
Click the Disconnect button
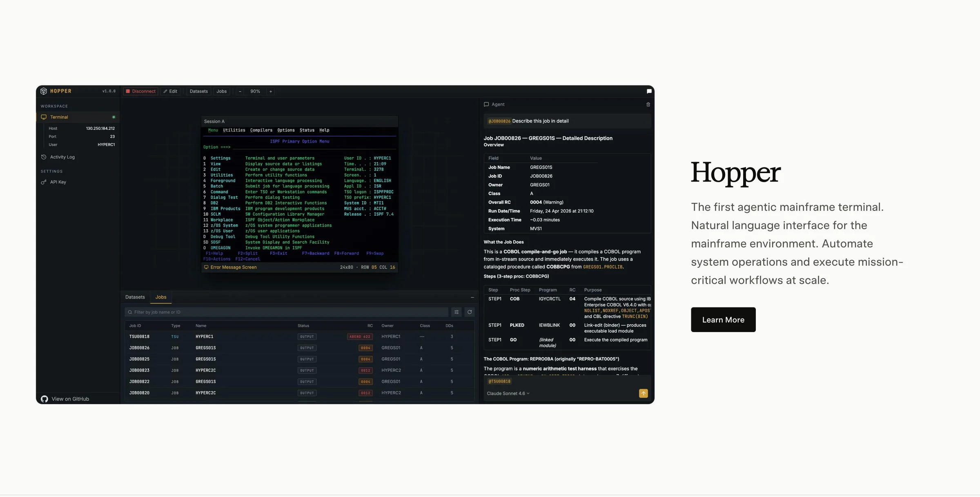coord(140,91)
